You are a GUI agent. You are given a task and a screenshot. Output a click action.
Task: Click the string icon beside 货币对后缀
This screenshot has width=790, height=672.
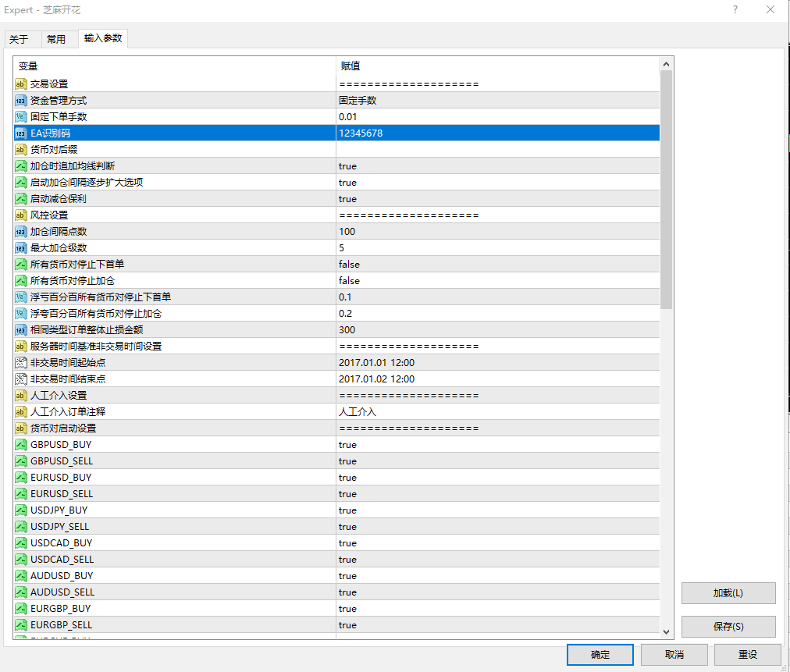[20, 150]
